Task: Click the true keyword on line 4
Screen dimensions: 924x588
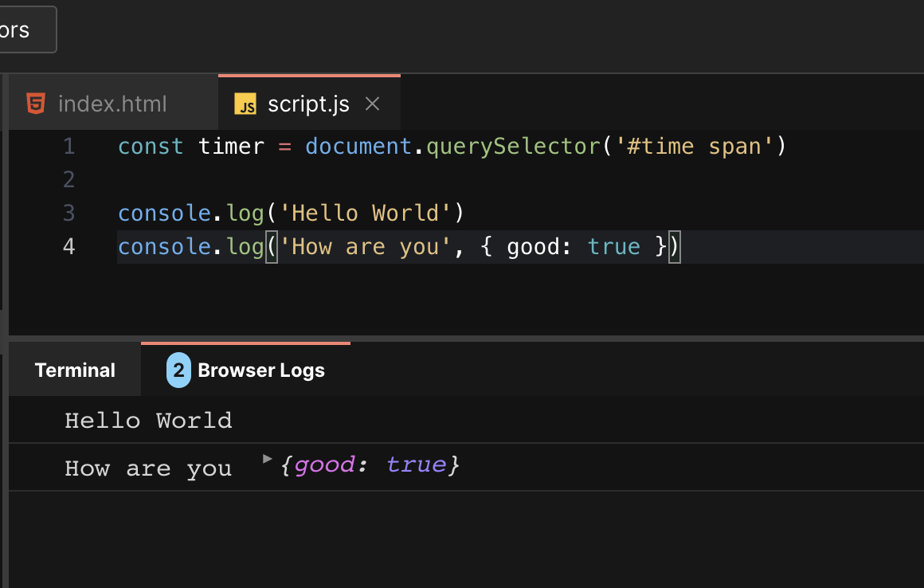Action: [x=613, y=246]
